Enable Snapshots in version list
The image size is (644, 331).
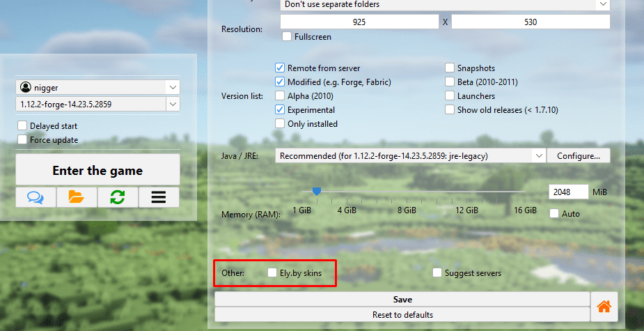pos(450,68)
